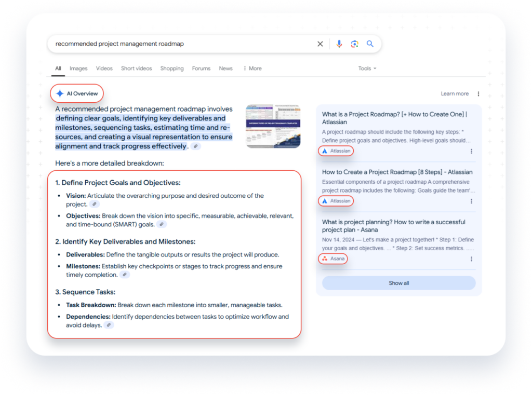Viewport: 532px width, 395px height.
Task: Switch to the Images tab
Action: pyautogui.click(x=78, y=69)
